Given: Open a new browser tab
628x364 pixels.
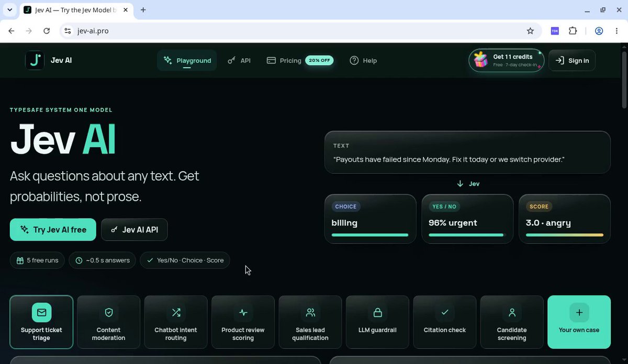Looking at the screenshot, I should point(143,10).
